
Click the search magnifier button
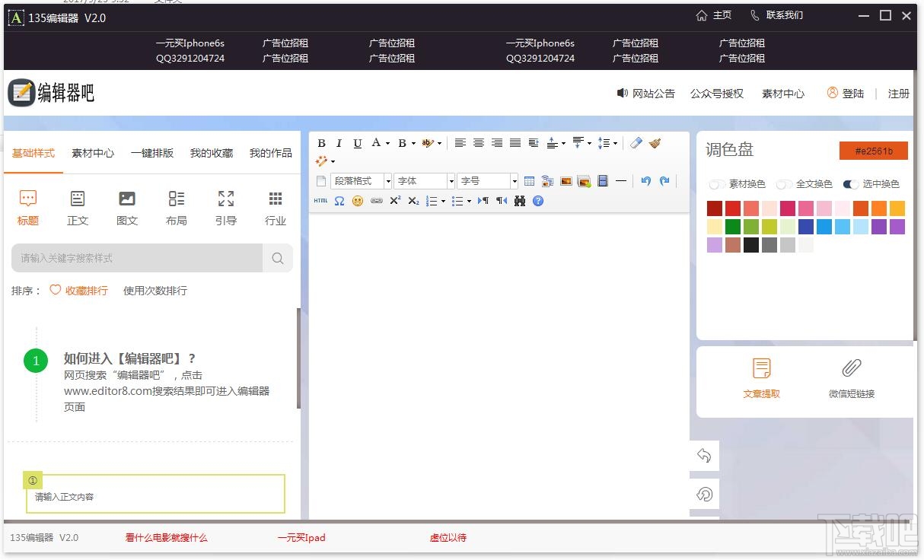point(278,258)
